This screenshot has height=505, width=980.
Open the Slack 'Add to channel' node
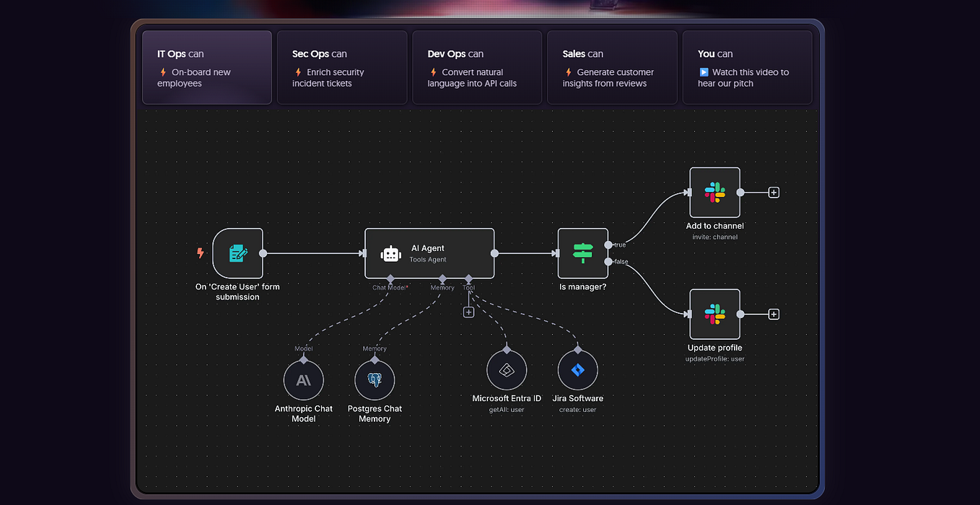tap(714, 193)
